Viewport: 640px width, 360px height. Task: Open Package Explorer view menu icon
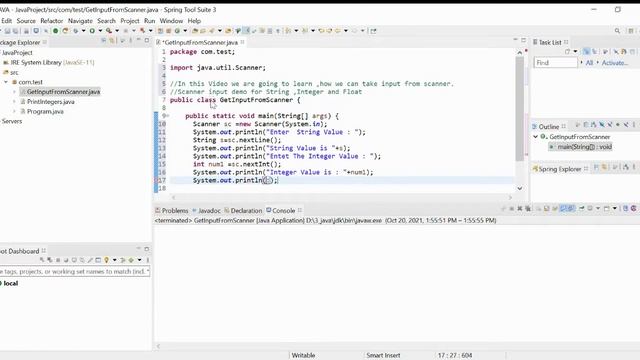tap(131, 40)
